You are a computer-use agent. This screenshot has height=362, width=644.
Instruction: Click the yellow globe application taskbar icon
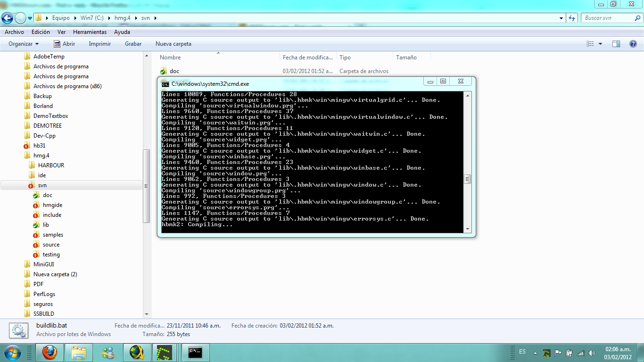[137, 352]
